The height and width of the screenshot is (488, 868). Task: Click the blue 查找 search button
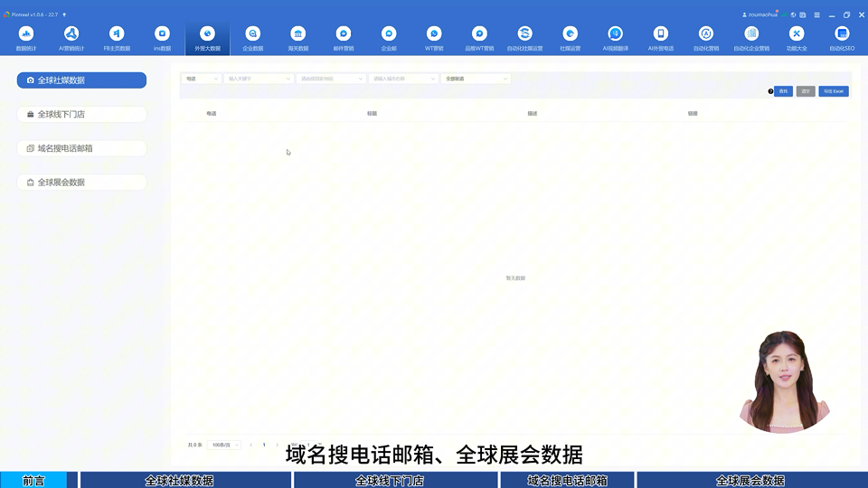tap(783, 91)
